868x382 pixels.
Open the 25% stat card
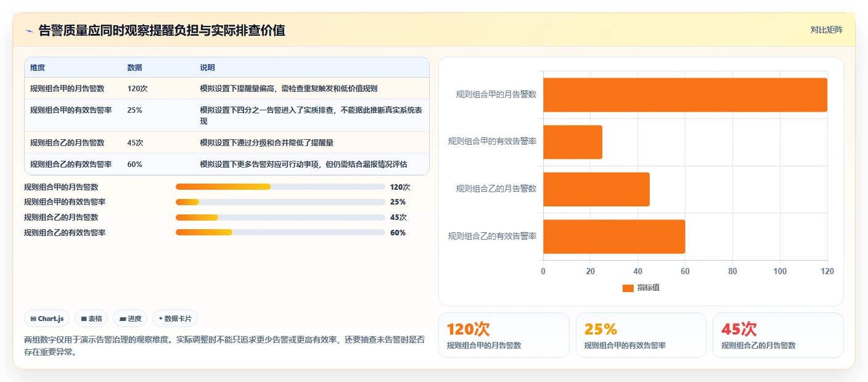click(x=641, y=335)
